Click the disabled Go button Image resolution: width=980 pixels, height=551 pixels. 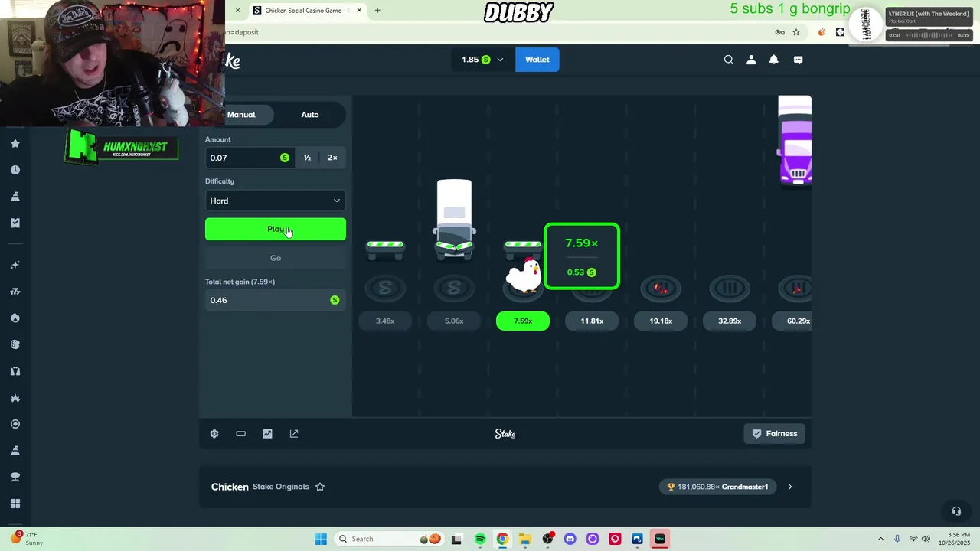click(276, 258)
